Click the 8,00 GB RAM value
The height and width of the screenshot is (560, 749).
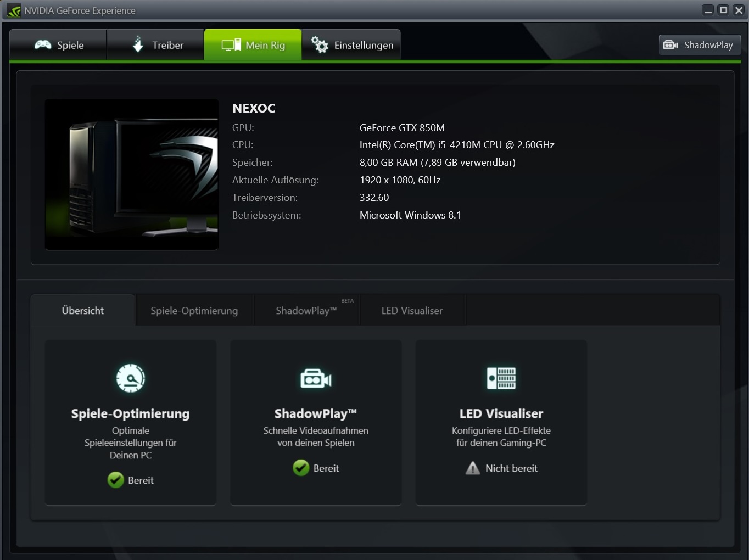coord(438,163)
